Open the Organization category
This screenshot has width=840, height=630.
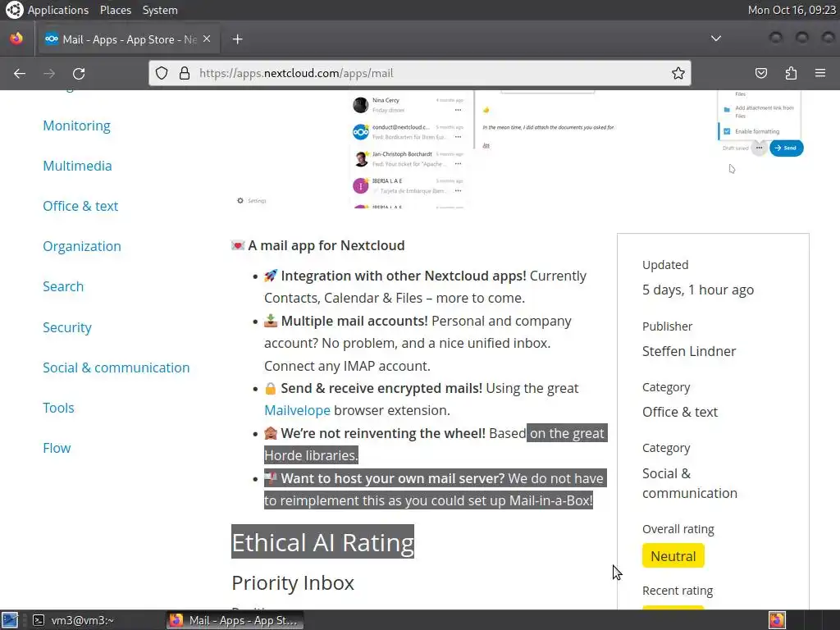click(82, 246)
